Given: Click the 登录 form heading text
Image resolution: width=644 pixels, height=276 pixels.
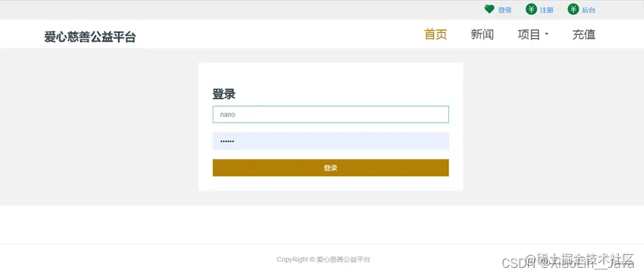Looking at the screenshot, I should [224, 94].
